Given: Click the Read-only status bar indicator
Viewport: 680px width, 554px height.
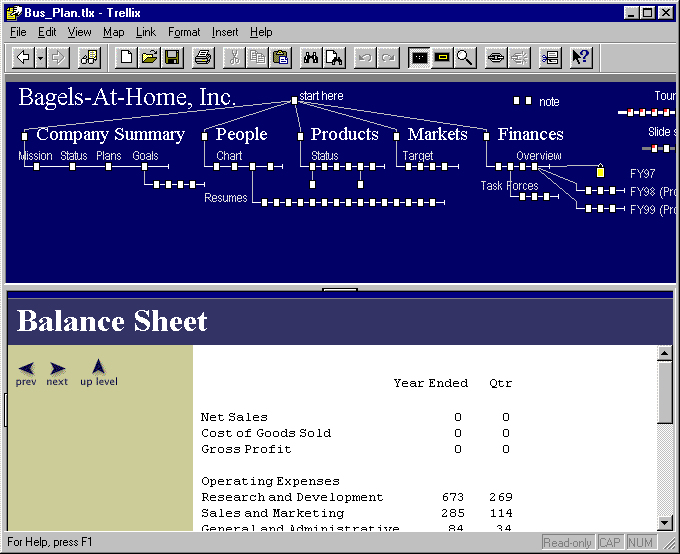Looking at the screenshot, I should click(567, 543).
